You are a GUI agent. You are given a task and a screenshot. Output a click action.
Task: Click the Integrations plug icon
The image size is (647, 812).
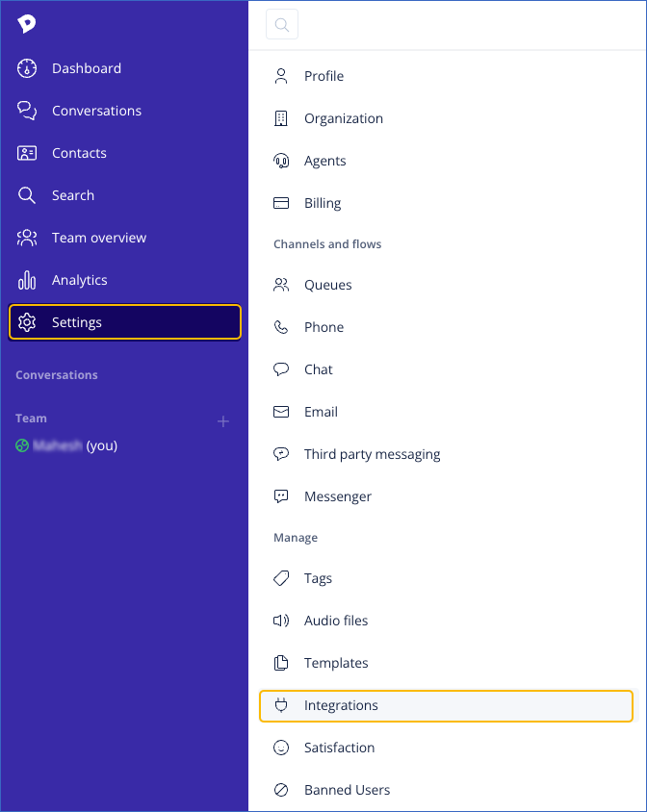pyautogui.click(x=281, y=705)
